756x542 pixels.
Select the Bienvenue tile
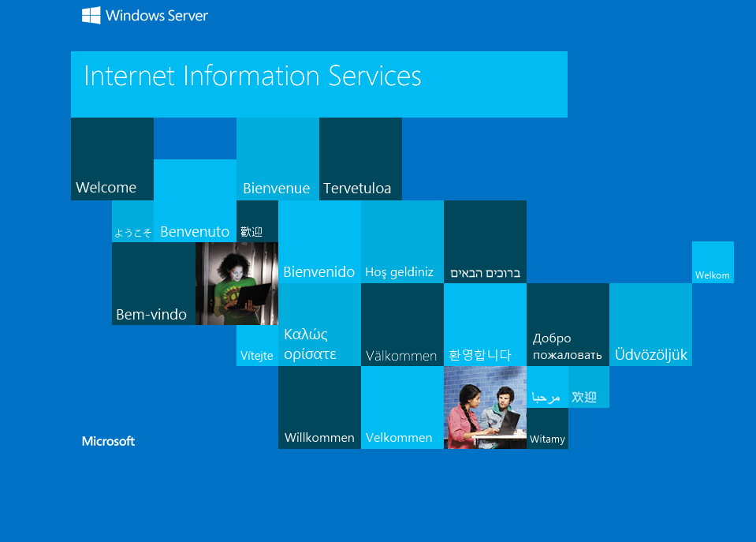click(277, 159)
